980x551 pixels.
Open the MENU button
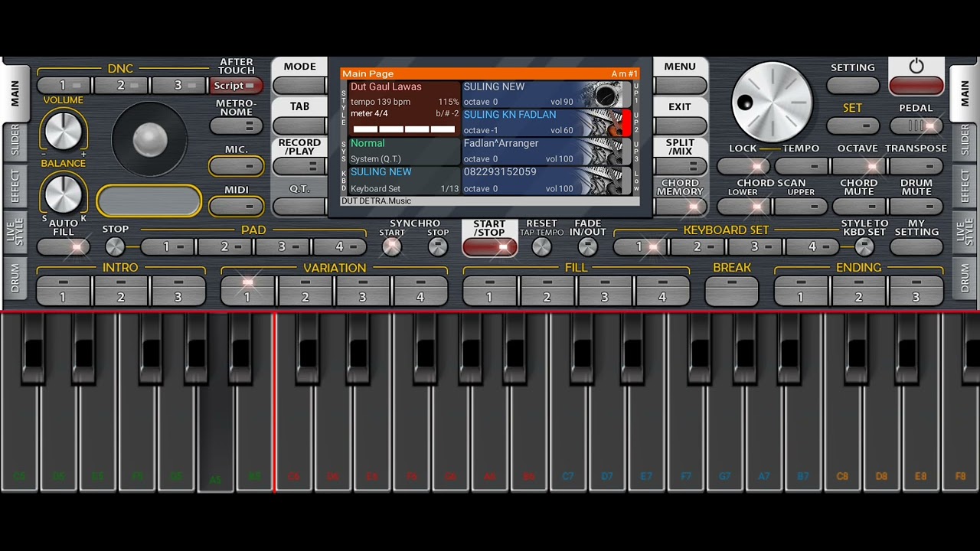click(680, 86)
